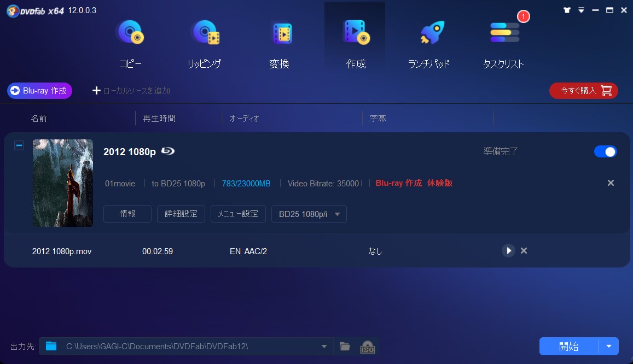Click the Blu-ray 作成 体験版 trial label
The image size is (633, 364).
(x=414, y=183)
